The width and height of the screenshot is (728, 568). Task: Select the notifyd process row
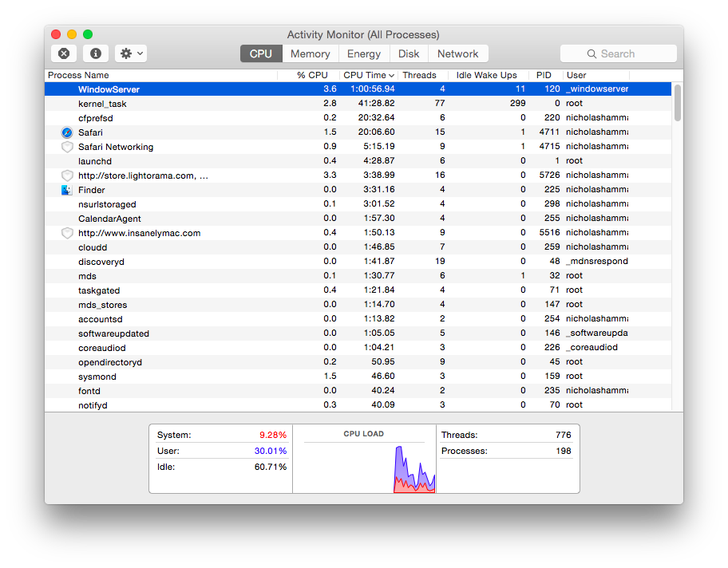[x=358, y=405]
